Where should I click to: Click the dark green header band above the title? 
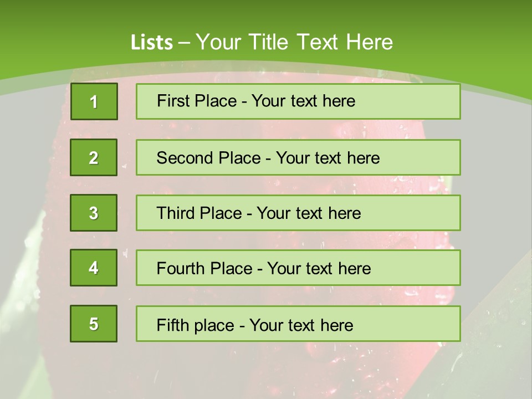click(266, 12)
